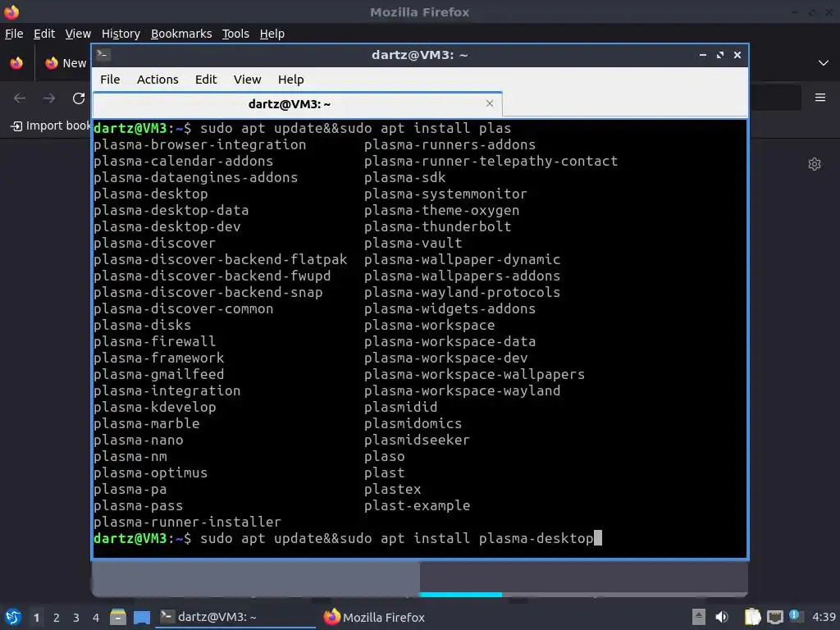The height and width of the screenshot is (630, 840).
Task: Open Firefox Edit menu
Action: [44, 34]
